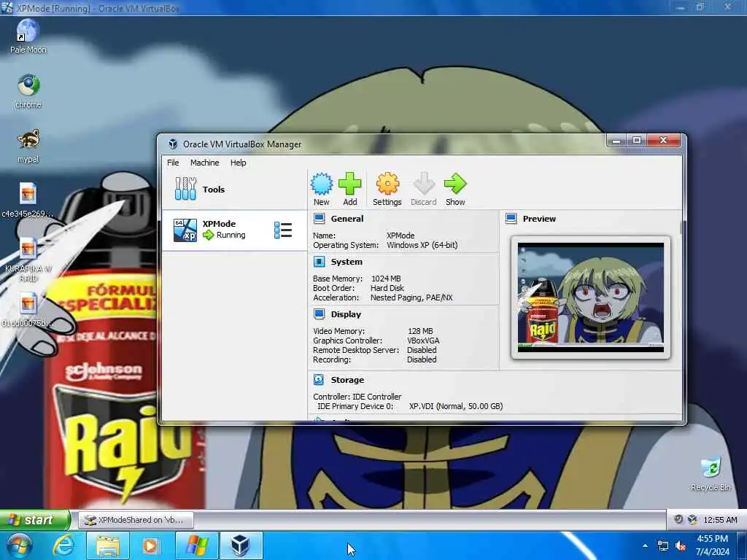
Task: Click the Nested Paging, PAE/NX acceleration value
Action: click(x=411, y=297)
